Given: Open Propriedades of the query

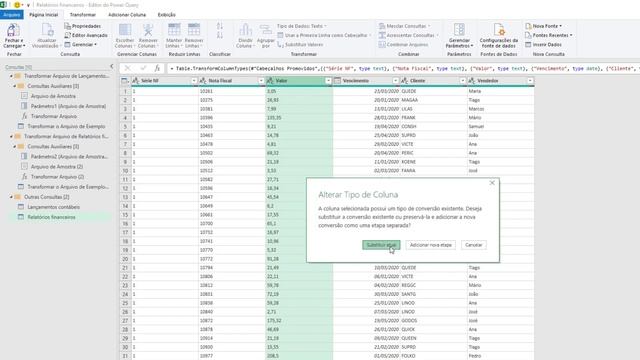Looking at the screenshot, I should tap(82, 26).
